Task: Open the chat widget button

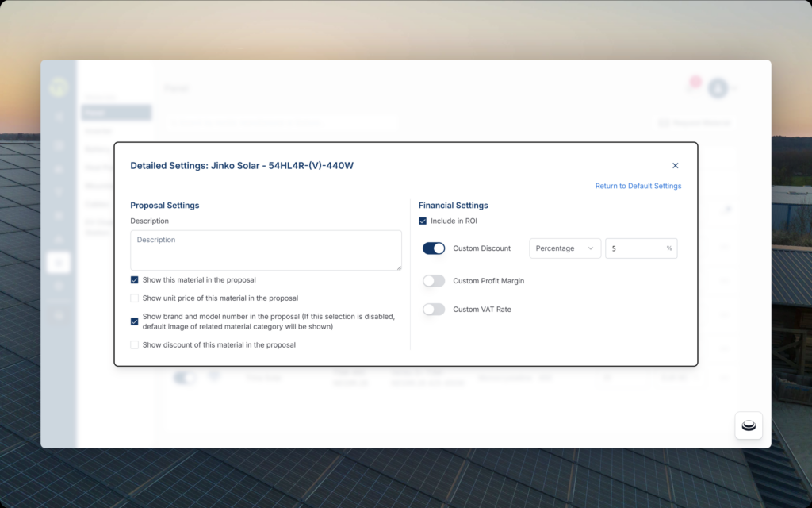Action: [749, 425]
